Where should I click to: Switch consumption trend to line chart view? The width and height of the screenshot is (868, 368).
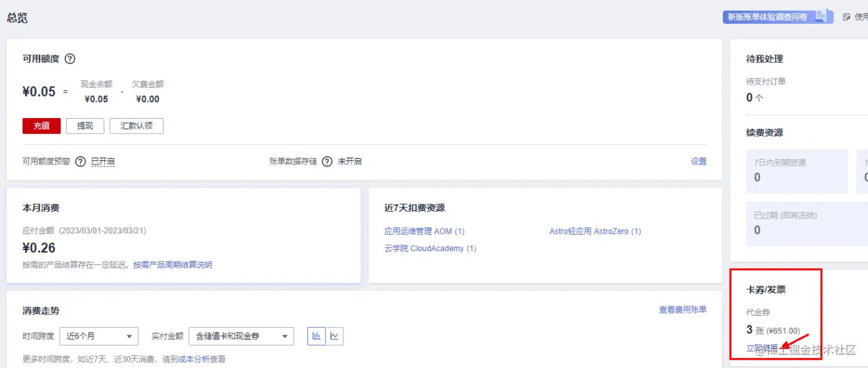coord(334,336)
